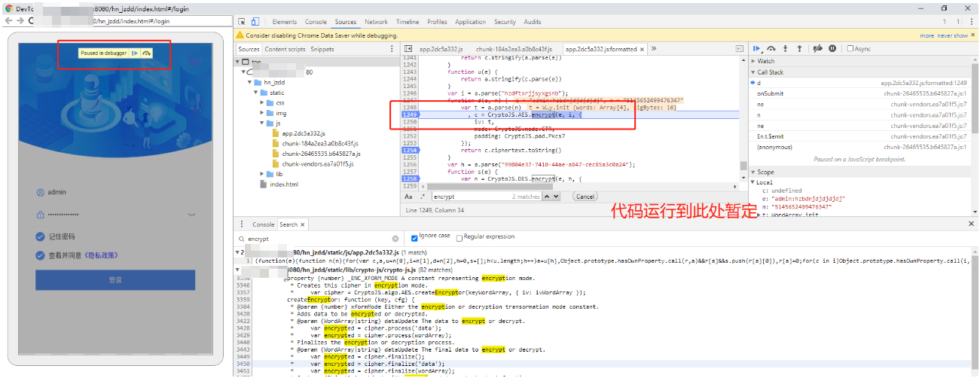Image resolution: width=980 pixels, height=381 pixels.
Task: Open the drawer three-dot menu
Action: pyautogui.click(x=242, y=224)
